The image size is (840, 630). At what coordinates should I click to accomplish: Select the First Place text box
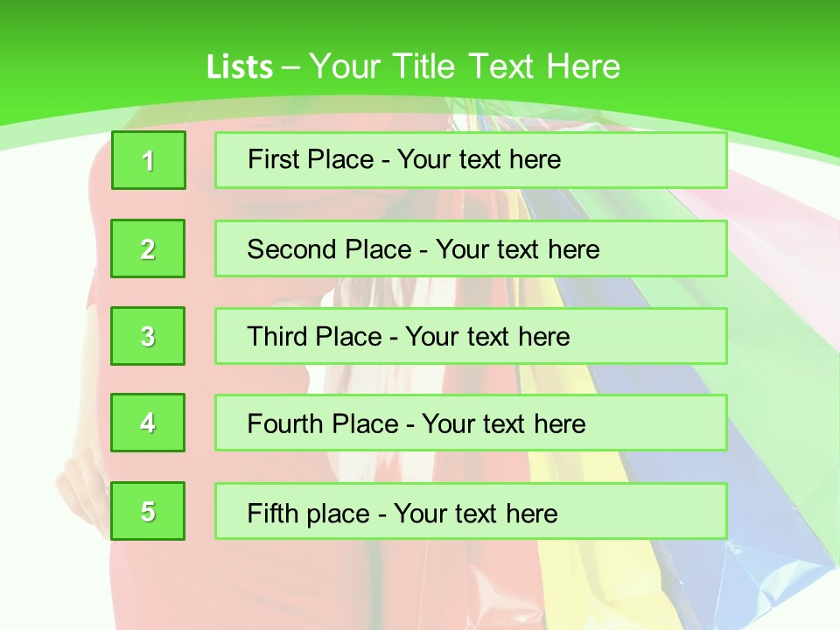tap(471, 160)
